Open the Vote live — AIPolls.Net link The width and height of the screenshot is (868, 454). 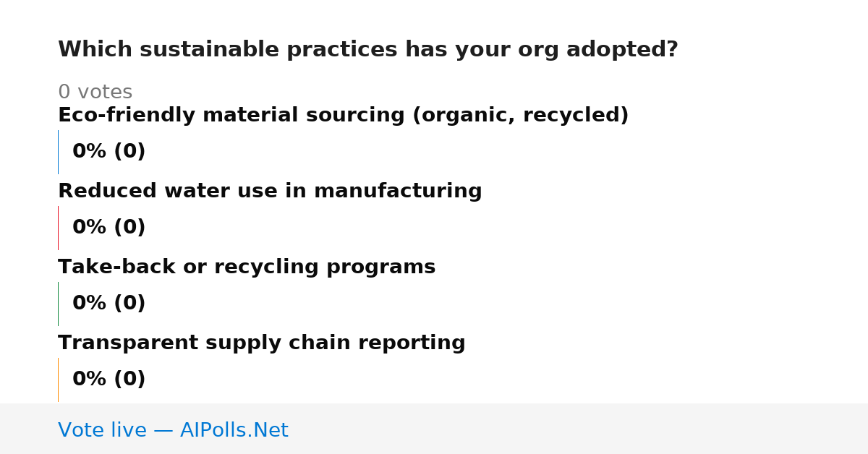[173, 430]
